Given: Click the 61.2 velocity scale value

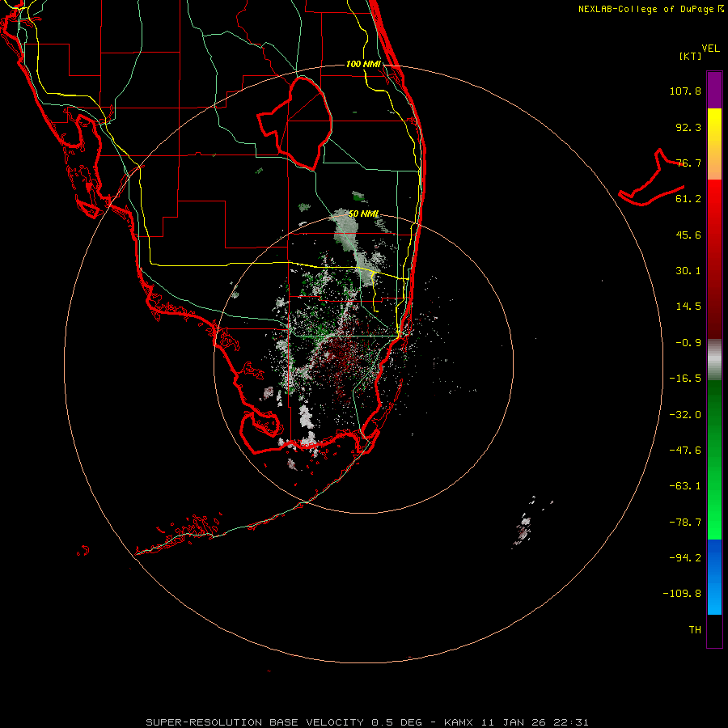Looking at the screenshot, I should (x=688, y=199).
